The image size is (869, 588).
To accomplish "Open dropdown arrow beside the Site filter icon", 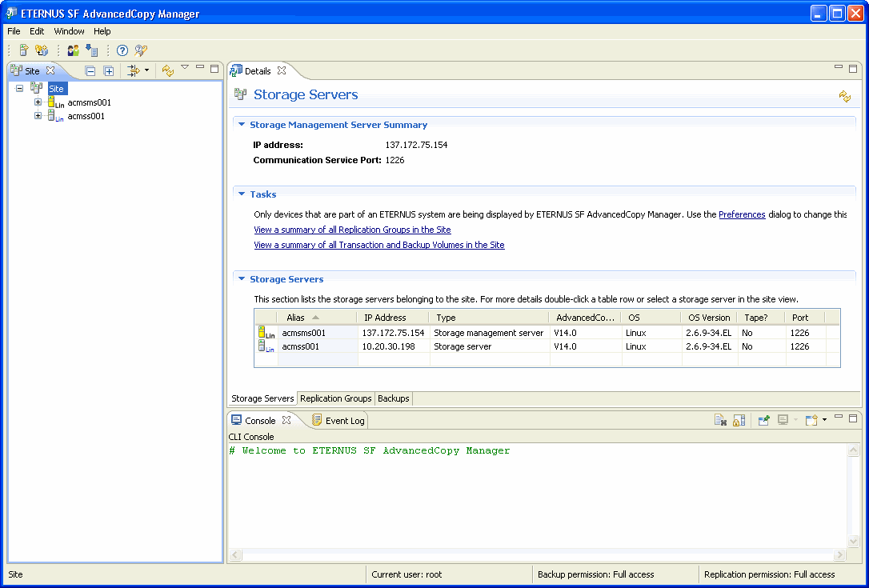I will (147, 70).
